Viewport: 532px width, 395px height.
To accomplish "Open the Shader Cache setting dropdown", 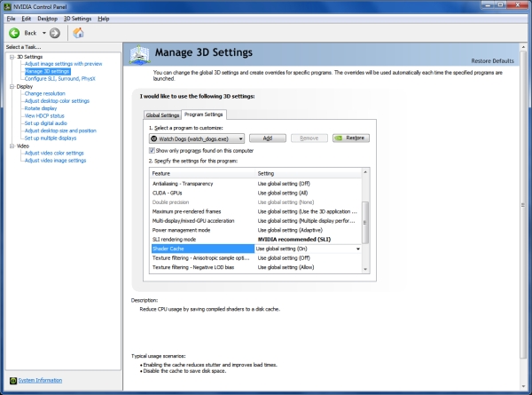I will [x=358, y=249].
